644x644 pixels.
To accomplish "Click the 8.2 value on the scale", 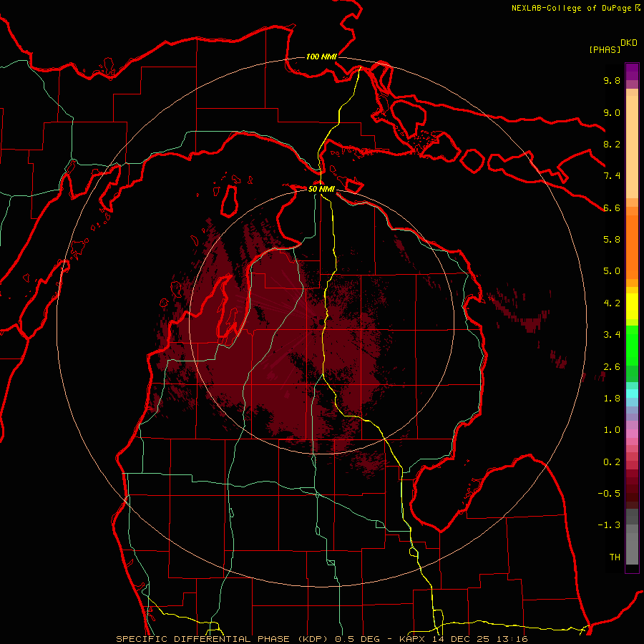I will pyautogui.click(x=612, y=144).
